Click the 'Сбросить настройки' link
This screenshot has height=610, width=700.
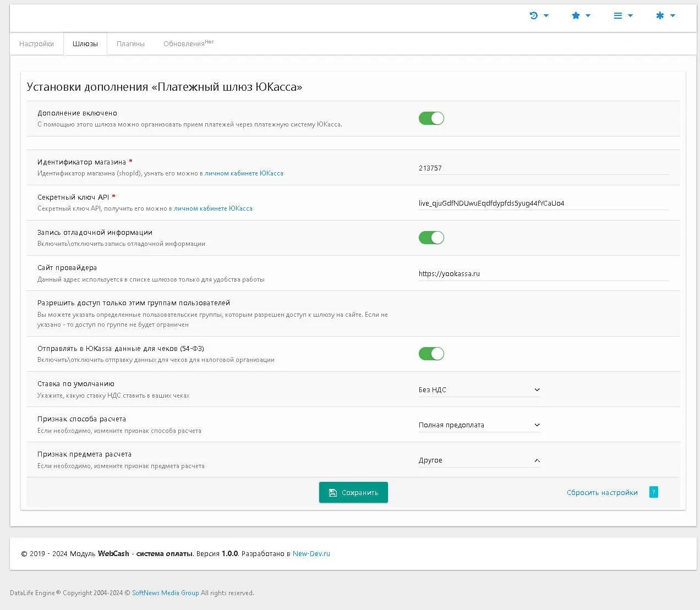click(602, 493)
